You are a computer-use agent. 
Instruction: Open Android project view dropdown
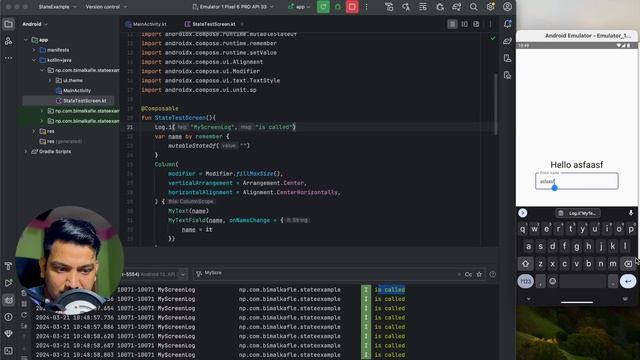click(35, 24)
